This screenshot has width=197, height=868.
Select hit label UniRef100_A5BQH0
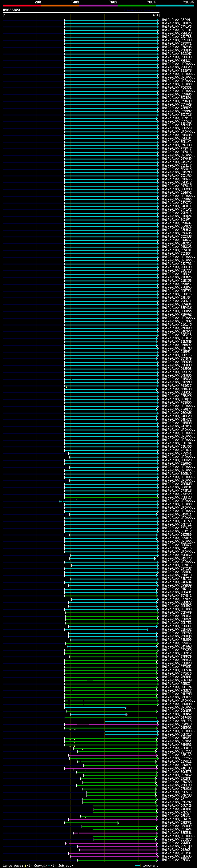click(x=177, y=50)
